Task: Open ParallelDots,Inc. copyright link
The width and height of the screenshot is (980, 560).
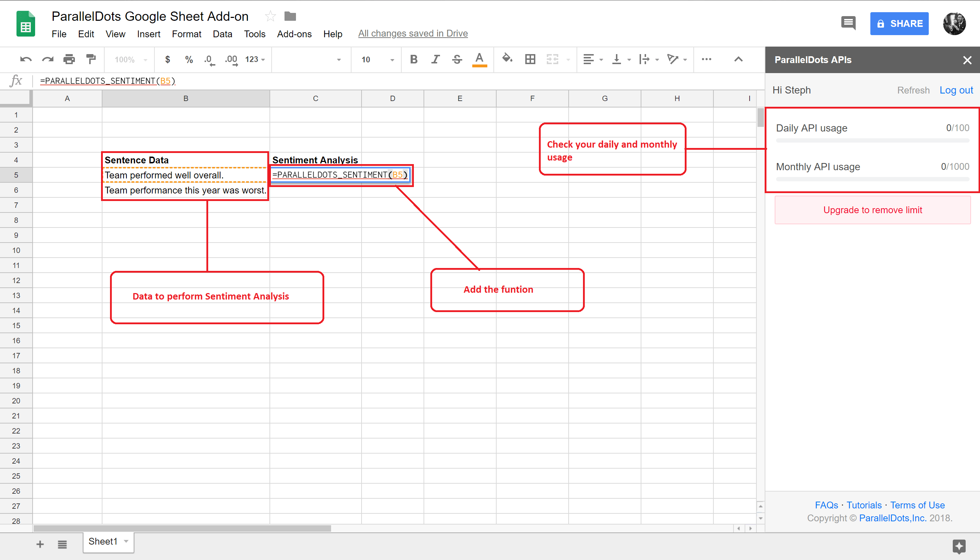Action: click(x=892, y=518)
